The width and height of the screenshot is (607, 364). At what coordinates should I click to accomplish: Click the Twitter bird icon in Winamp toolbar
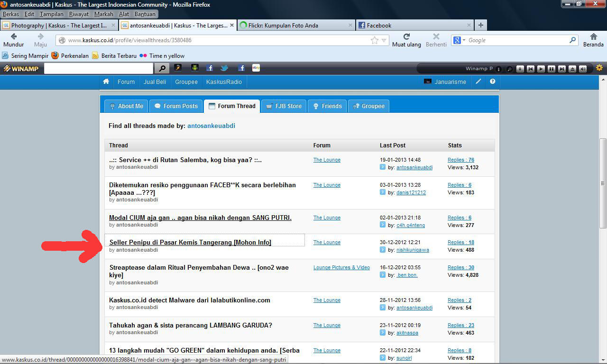click(224, 68)
